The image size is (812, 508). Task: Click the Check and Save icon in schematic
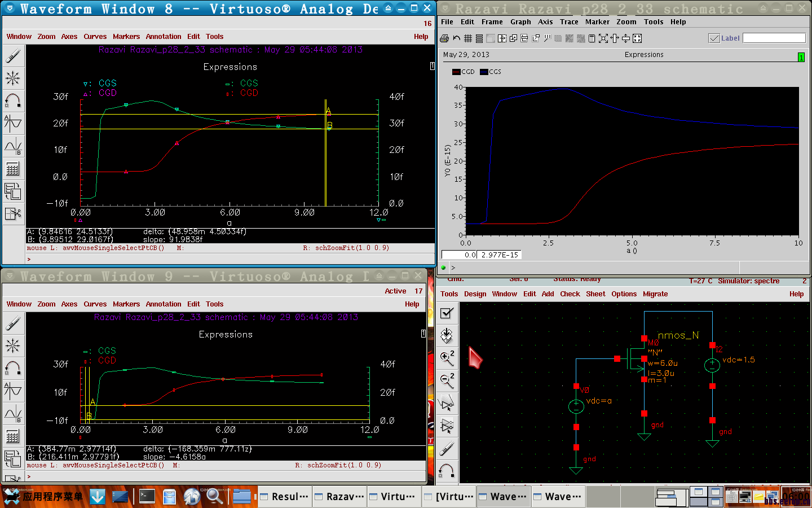click(447, 313)
